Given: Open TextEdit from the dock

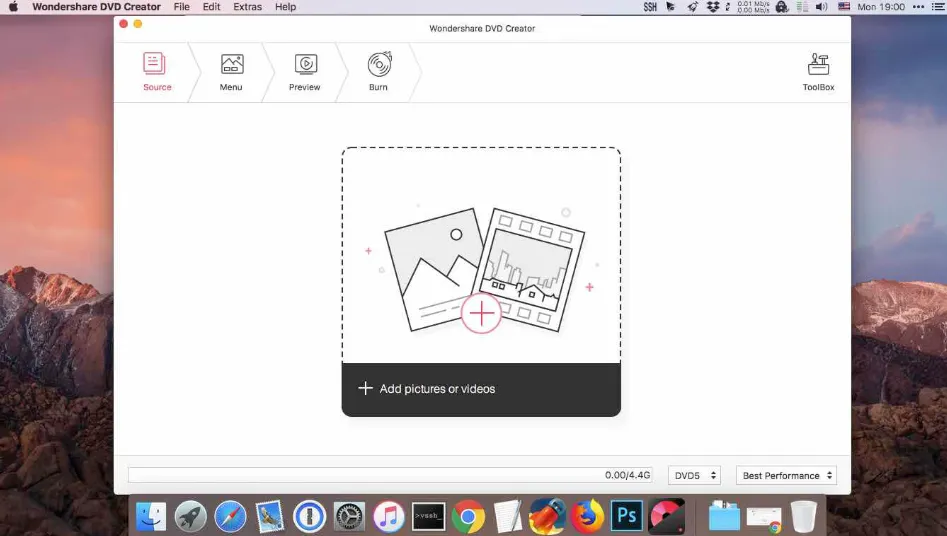Looking at the screenshot, I should tap(507, 517).
